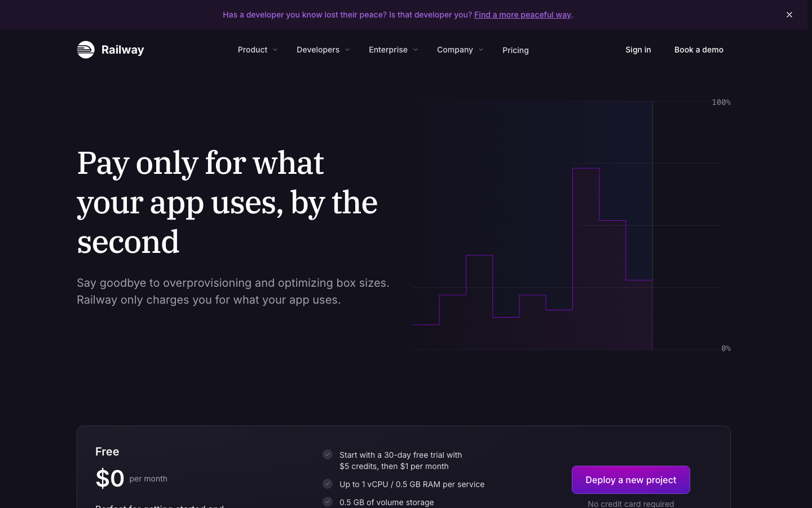Viewport: 812px width, 508px height.
Task: Expand the Enterprise menu
Action: click(x=394, y=50)
